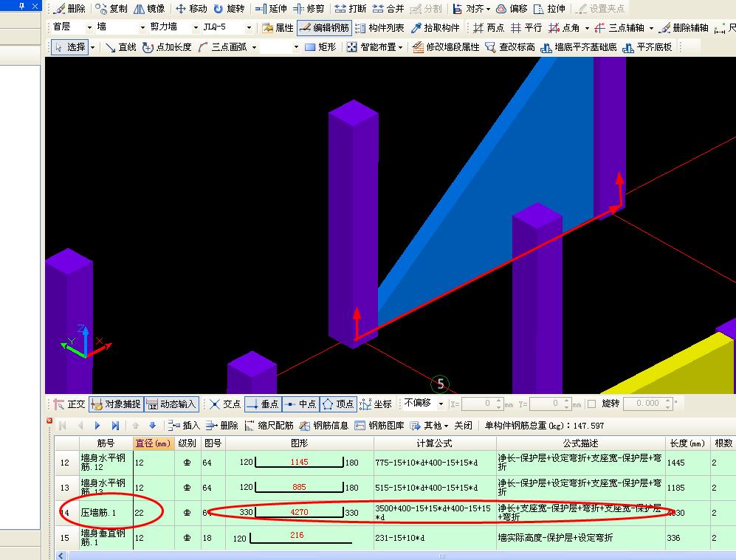Click 删除辅轴 delete auxiliary axis
Screen dimensions: 736x560
(x=684, y=28)
